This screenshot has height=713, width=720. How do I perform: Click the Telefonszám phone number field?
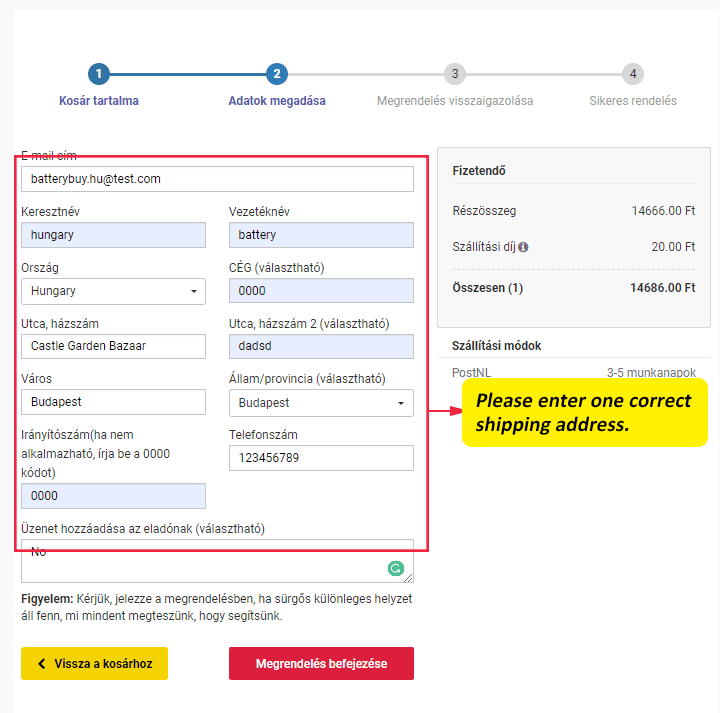point(321,458)
